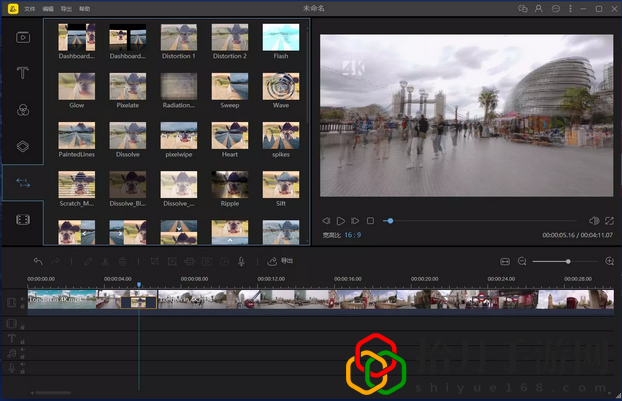Click the crop icon in timeline toolbar
The width and height of the screenshot is (622, 401).
point(154,261)
